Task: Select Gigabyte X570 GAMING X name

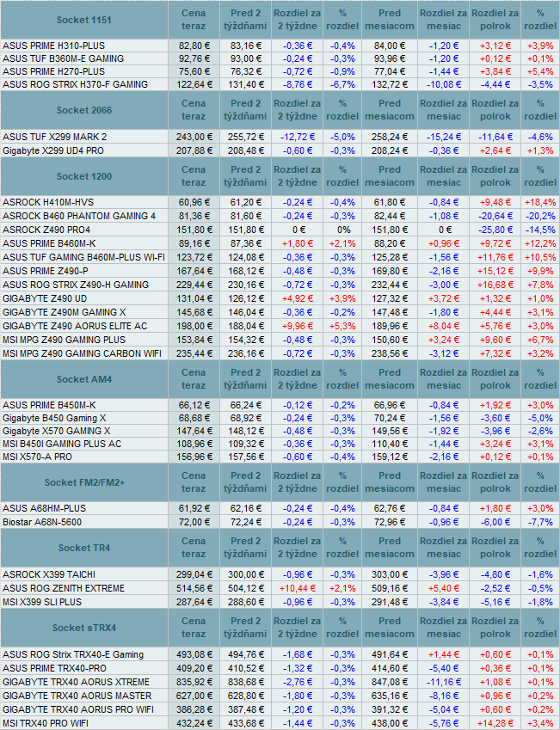Action: click(x=57, y=432)
